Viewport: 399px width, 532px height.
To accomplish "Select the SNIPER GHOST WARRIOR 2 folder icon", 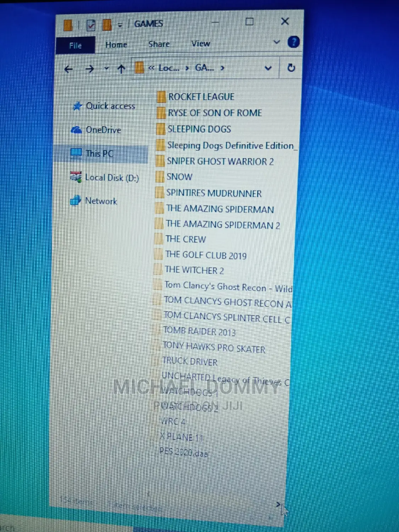I will click(x=160, y=161).
